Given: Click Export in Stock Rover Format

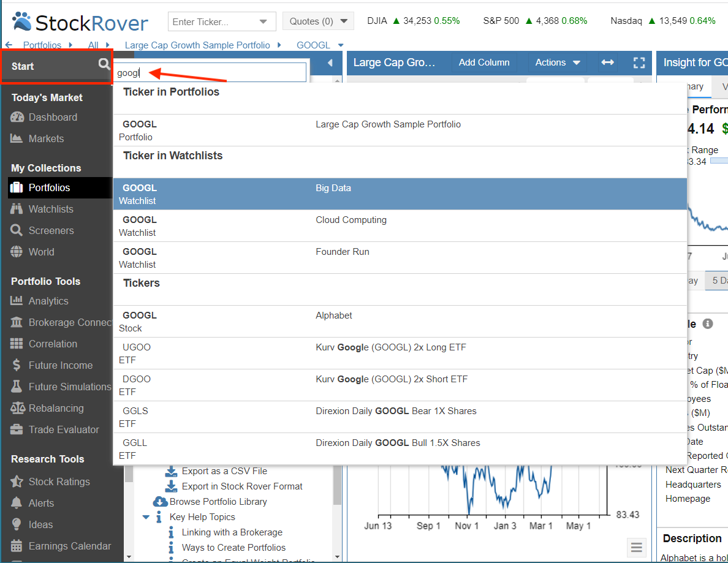Looking at the screenshot, I should [242, 486].
